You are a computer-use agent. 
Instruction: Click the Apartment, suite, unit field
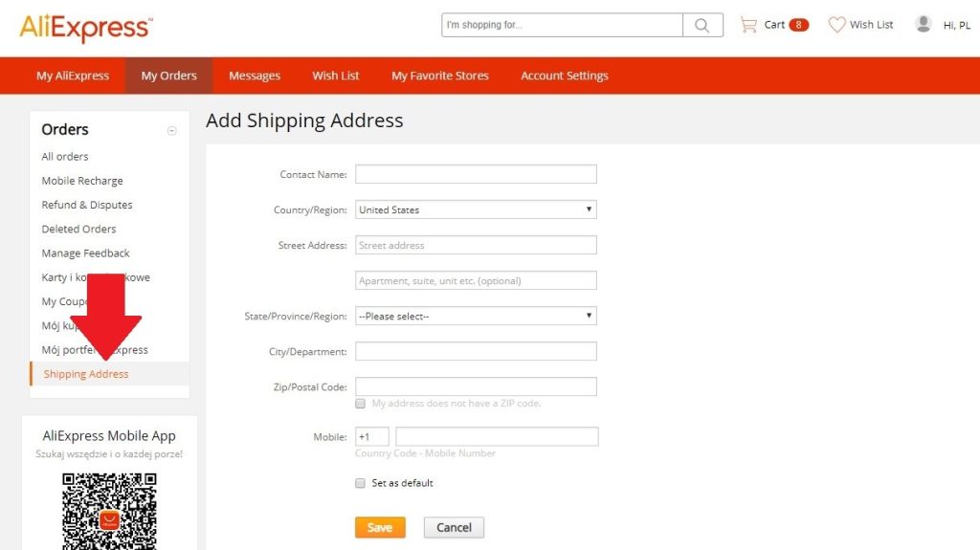[x=476, y=280]
